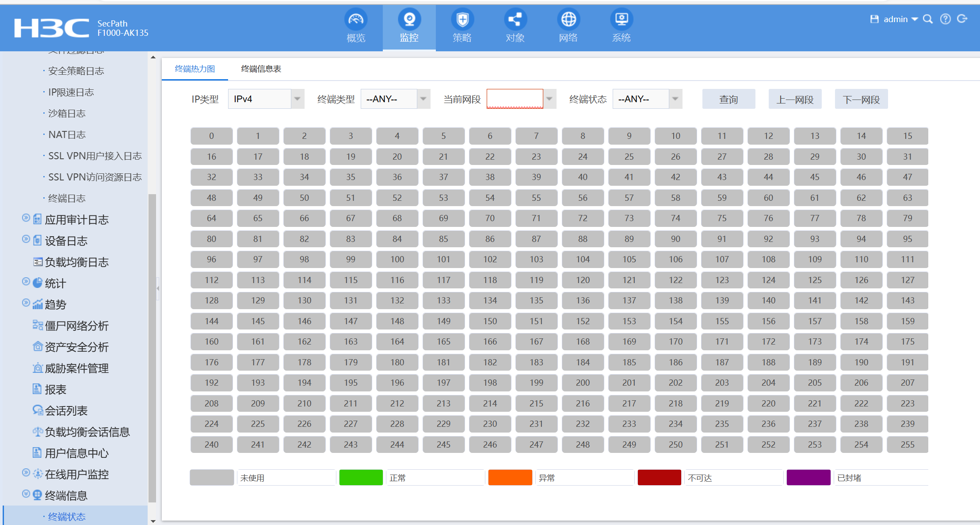Click the 下一网段 next segment button

tap(861, 100)
